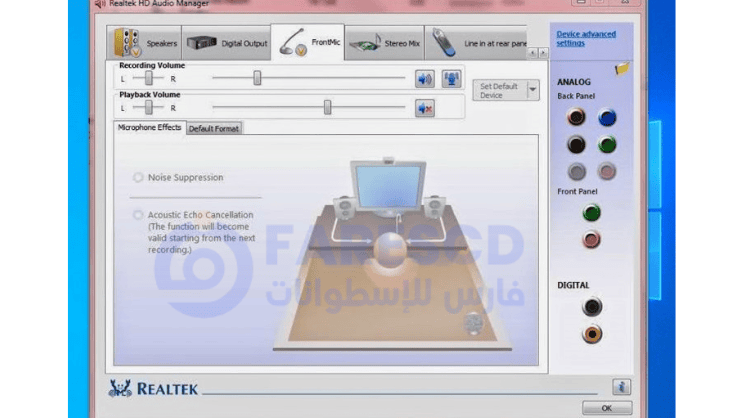Unmute the playback volume speaker icon
The image size is (743, 418).
[x=425, y=108]
